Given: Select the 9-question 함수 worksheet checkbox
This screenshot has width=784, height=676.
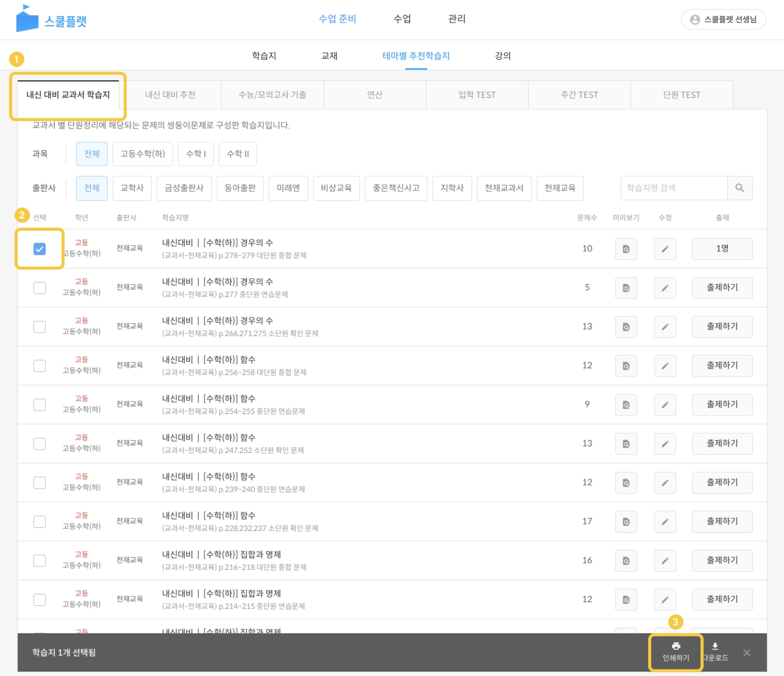Looking at the screenshot, I should (40, 405).
